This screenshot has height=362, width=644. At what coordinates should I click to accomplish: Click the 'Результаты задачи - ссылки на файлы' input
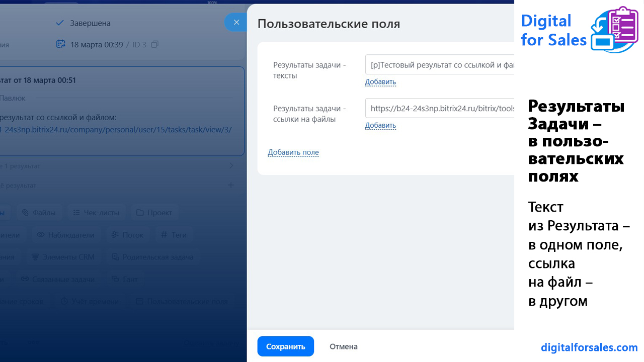click(x=440, y=108)
